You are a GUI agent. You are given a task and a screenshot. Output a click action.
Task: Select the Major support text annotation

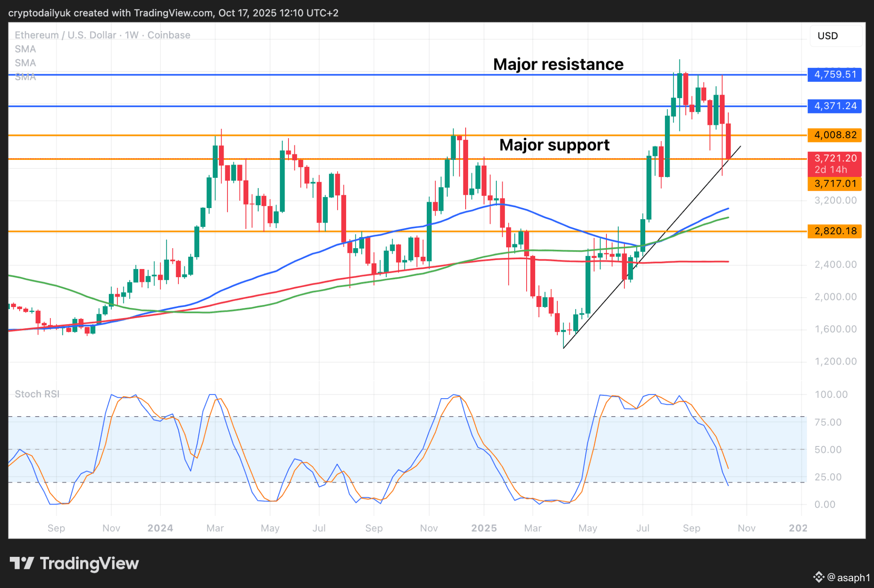pos(554,145)
